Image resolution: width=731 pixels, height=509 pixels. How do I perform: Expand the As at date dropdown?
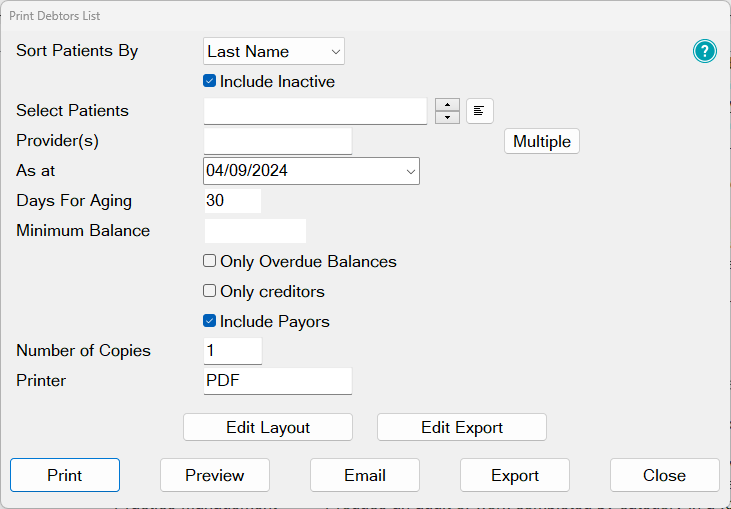[x=410, y=171]
